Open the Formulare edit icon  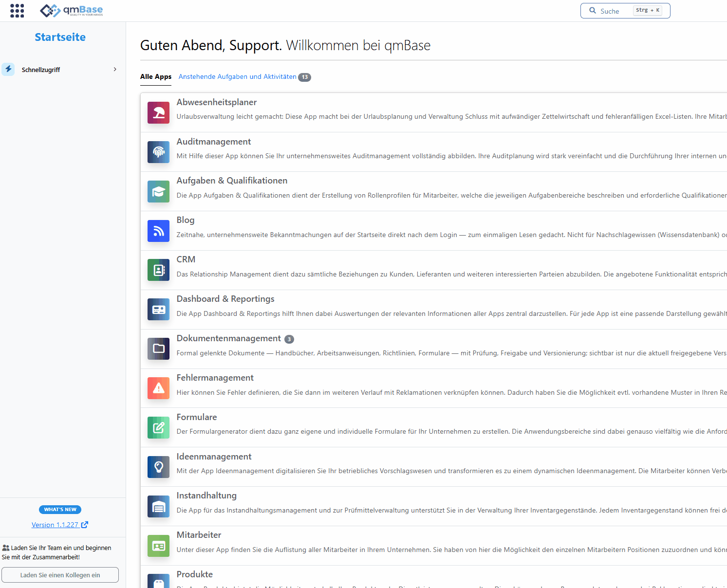coord(158,427)
